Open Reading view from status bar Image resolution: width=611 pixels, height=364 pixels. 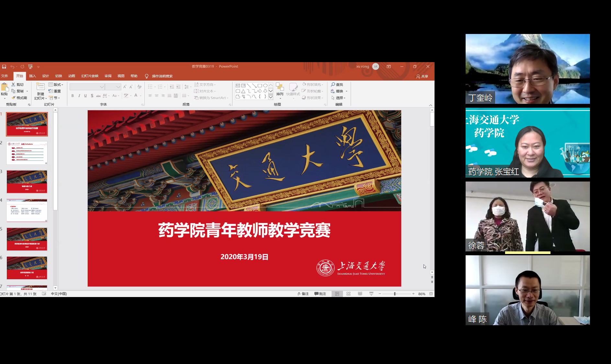click(x=360, y=294)
